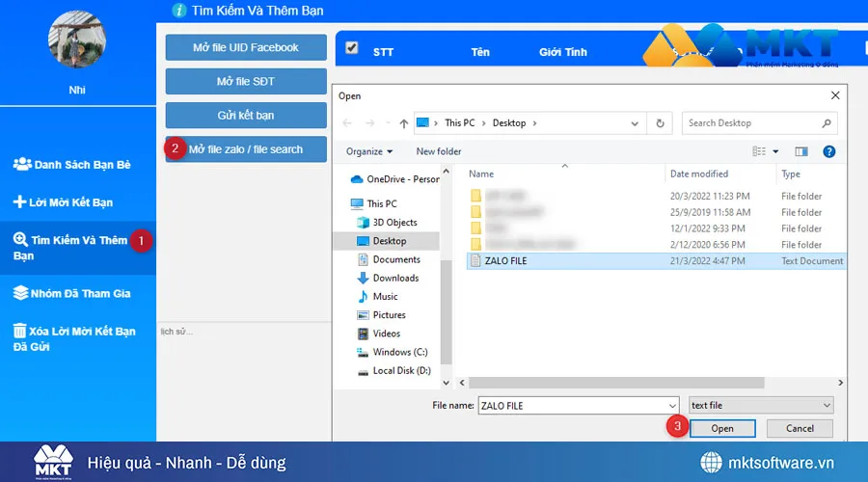Open the Organize dropdown menu
868x482 pixels.
click(368, 151)
